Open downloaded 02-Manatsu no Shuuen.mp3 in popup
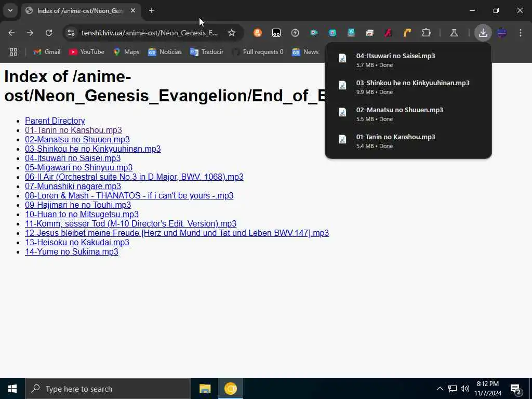 [x=408, y=114]
